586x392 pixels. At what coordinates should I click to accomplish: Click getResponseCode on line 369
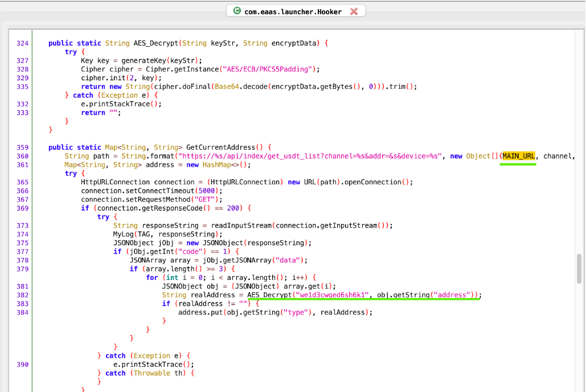click(173, 208)
